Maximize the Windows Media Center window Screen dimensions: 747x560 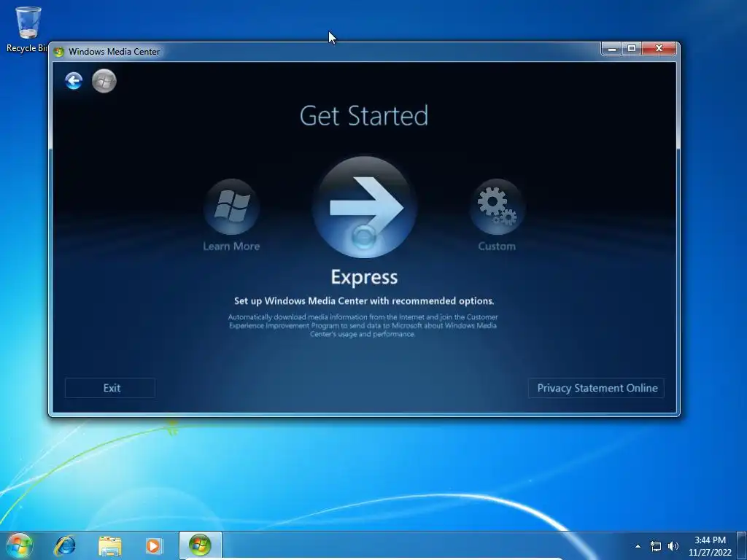pos(631,49)
